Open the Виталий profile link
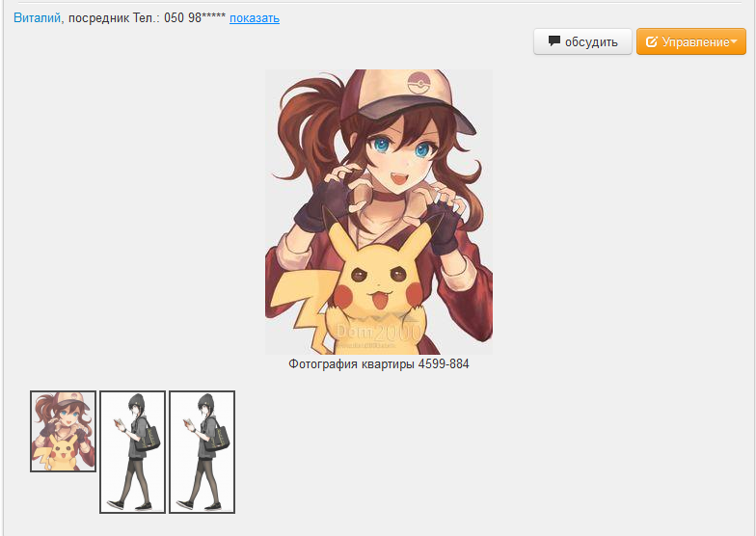The width and height of the screenshot is (756, 536). 37,18
